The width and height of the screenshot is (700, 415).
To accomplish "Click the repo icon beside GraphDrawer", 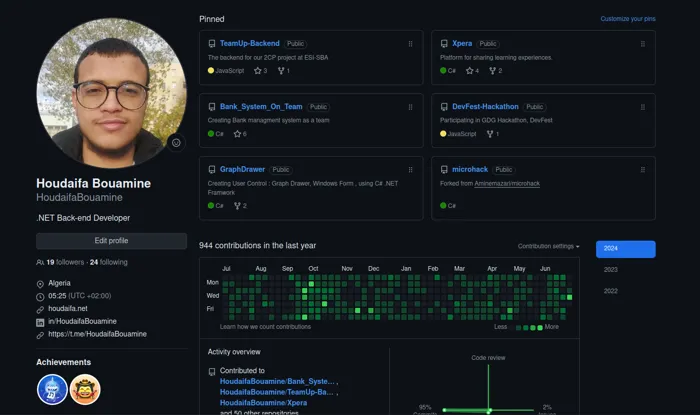I will click(x=212, y=170).
